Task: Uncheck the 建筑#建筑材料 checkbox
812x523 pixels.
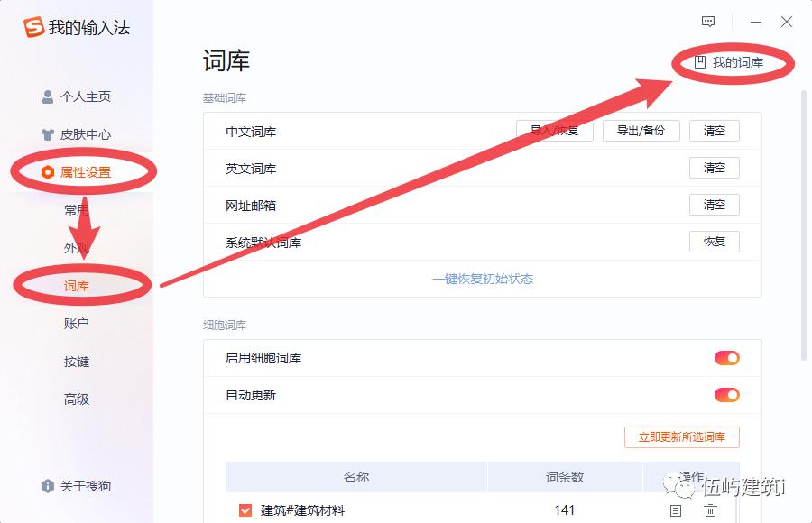Action: (x=245, y=510)
